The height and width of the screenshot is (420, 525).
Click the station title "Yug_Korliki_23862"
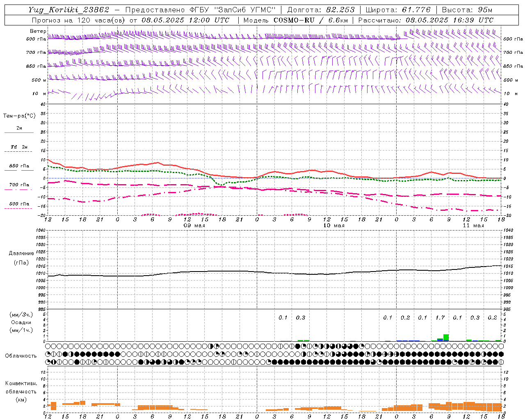click(x=69, y=10)
